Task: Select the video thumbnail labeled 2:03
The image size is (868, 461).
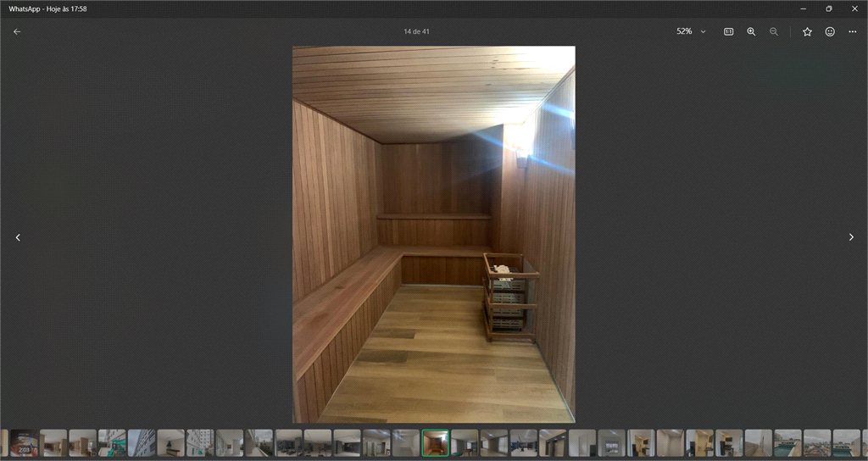Action: click(x=25, y=442)
